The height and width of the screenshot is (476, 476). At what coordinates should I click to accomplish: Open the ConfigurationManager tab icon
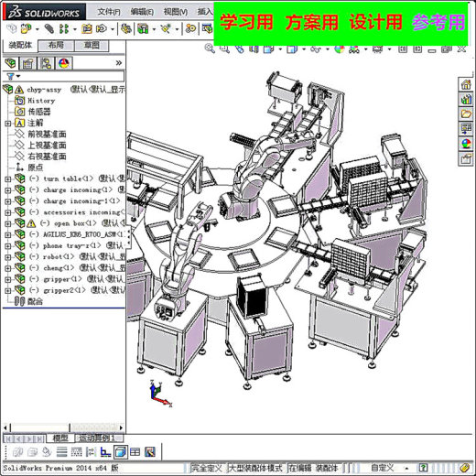click(46, 63)
